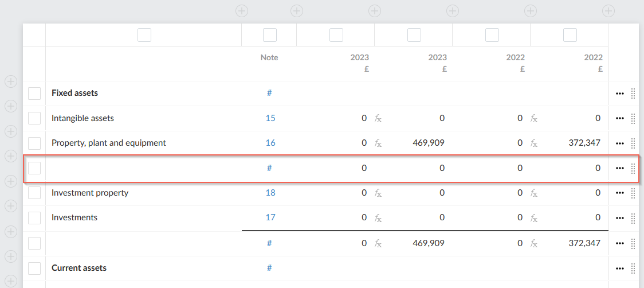
Task: Click the leftmost add-column plus icon at top
Action: tap(242, 11)
